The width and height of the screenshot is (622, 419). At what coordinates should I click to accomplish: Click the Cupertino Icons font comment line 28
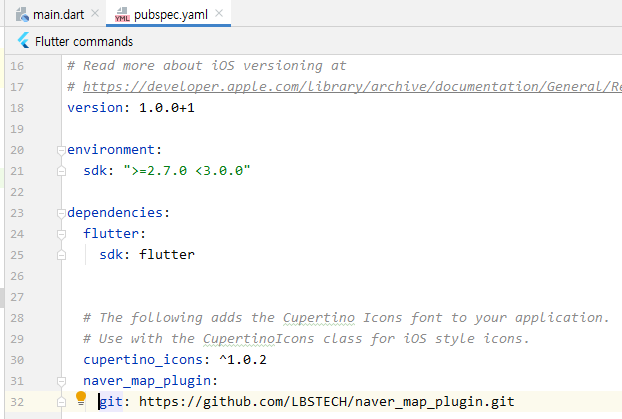click(x=346, y=317)
